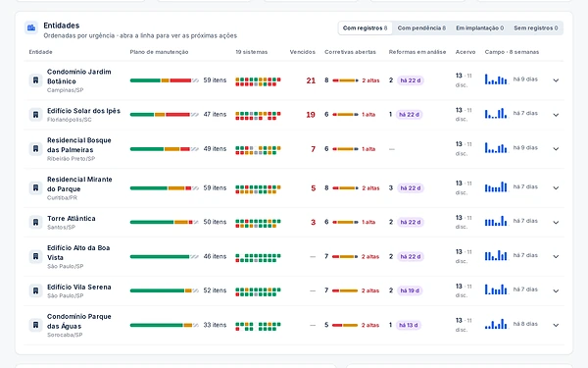
Task: Open Condomínio Jardim Botânico entity name
Action: (79, 77)
